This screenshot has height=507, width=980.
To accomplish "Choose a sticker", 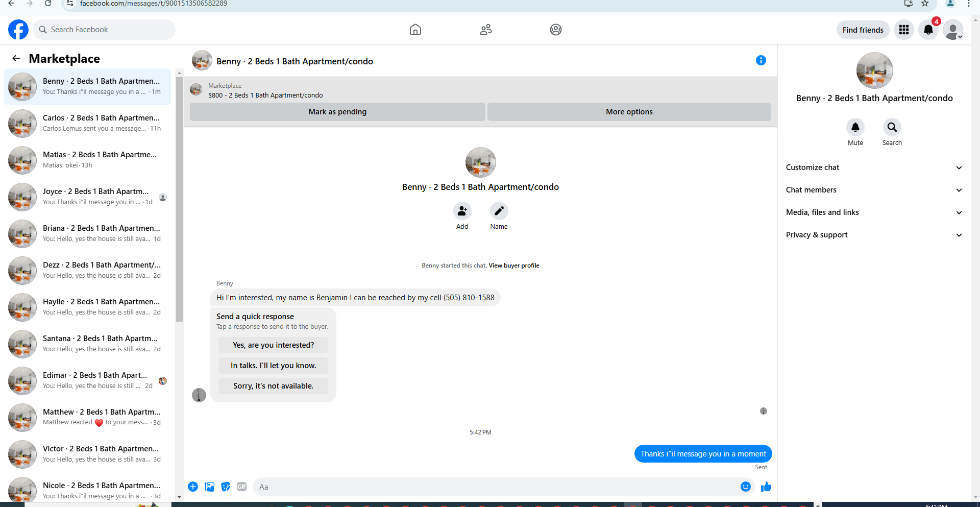I will (x=226, y=487).
